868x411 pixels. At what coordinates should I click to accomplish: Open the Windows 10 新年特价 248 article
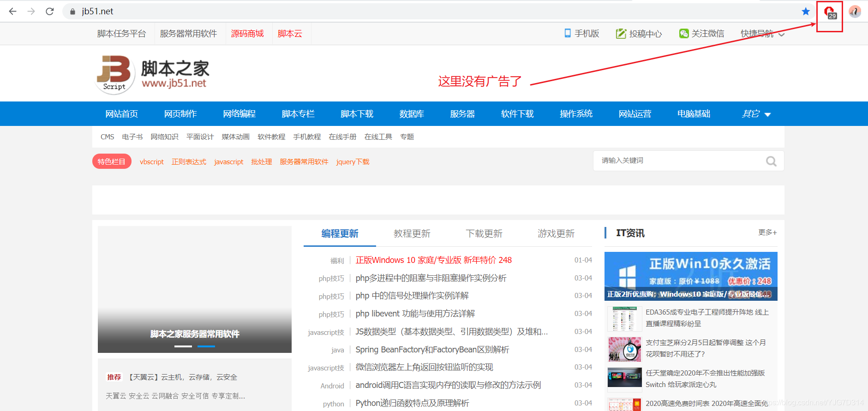point(433,260)
